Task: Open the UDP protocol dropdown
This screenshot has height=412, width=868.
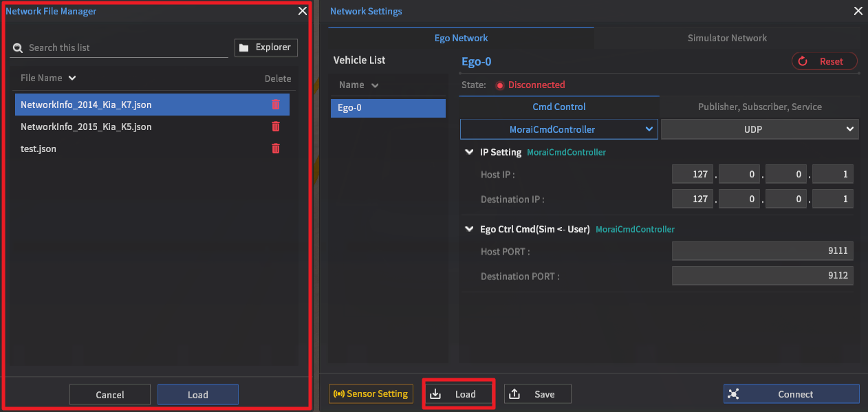Action: (760, 129)
